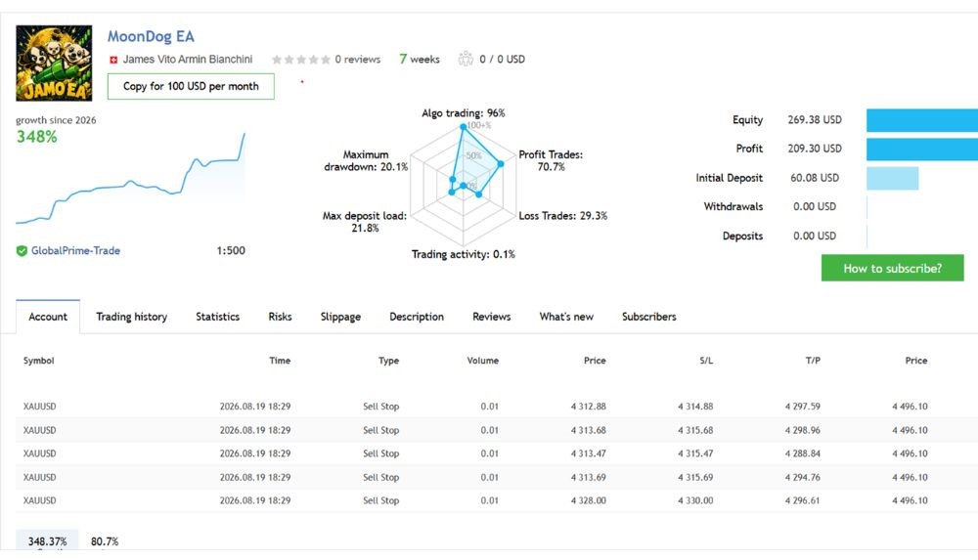Click the T/P cell 4 294.76

pos(803,477)
